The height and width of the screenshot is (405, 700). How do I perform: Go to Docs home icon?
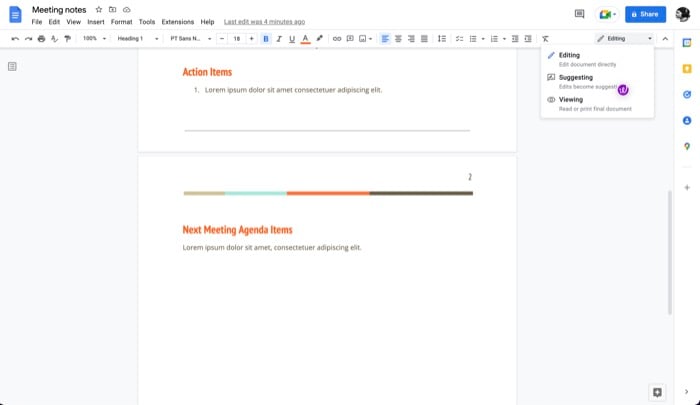tap(15, 14)
